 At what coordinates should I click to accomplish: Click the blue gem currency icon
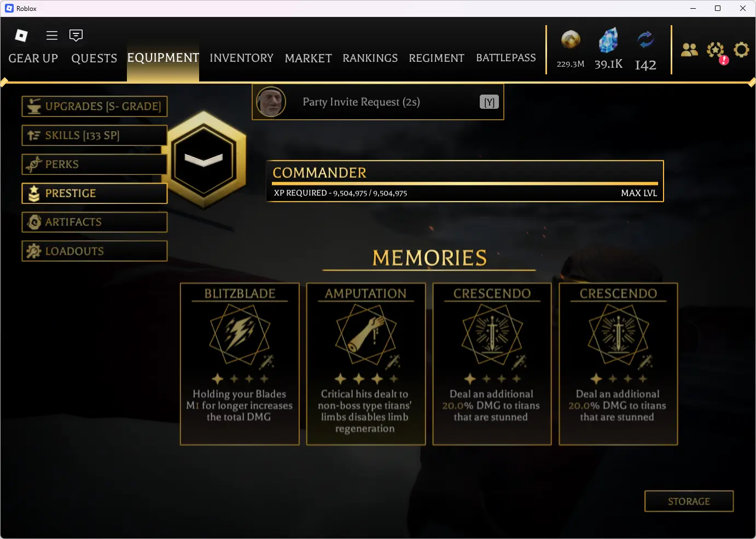608,40
